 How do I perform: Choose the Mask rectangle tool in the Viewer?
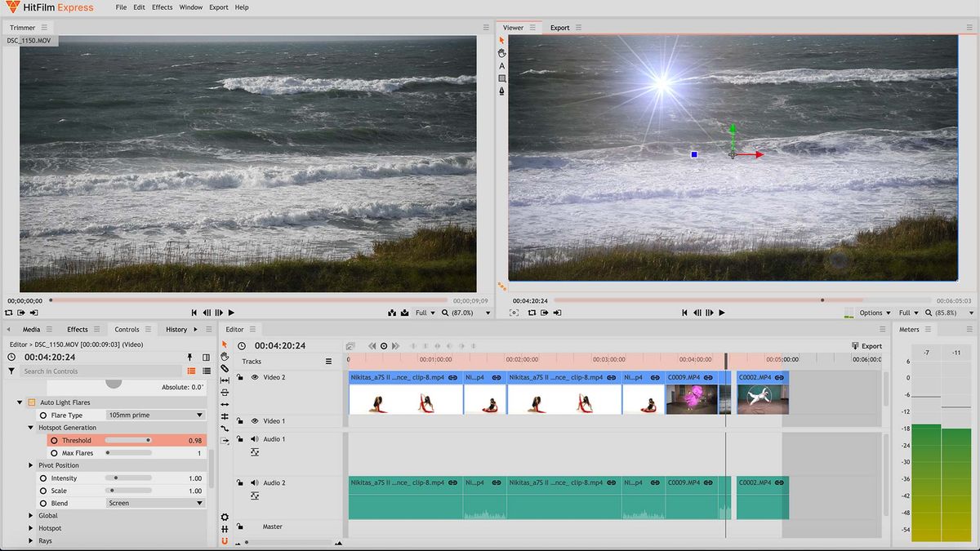pos(501,78)
